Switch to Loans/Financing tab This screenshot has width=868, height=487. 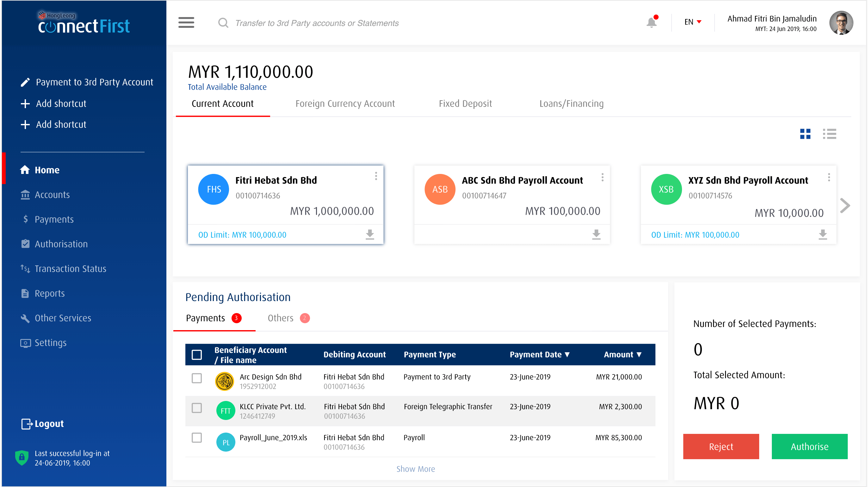(x=571, y=104)
